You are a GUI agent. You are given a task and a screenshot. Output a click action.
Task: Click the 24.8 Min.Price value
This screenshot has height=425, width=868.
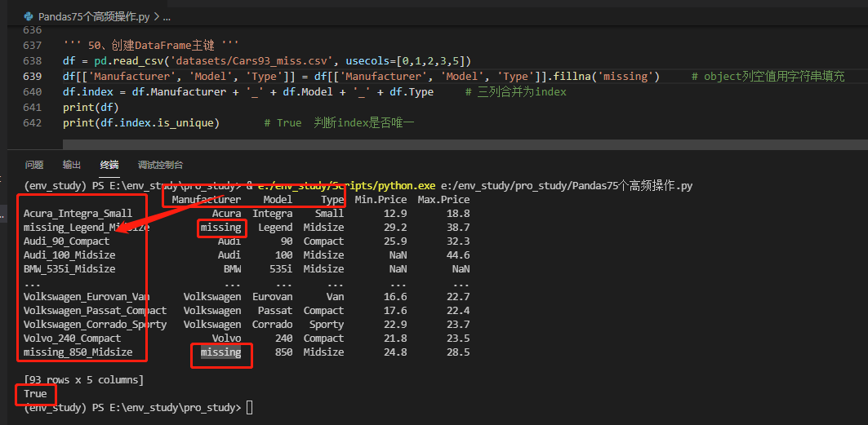(395, 352)
